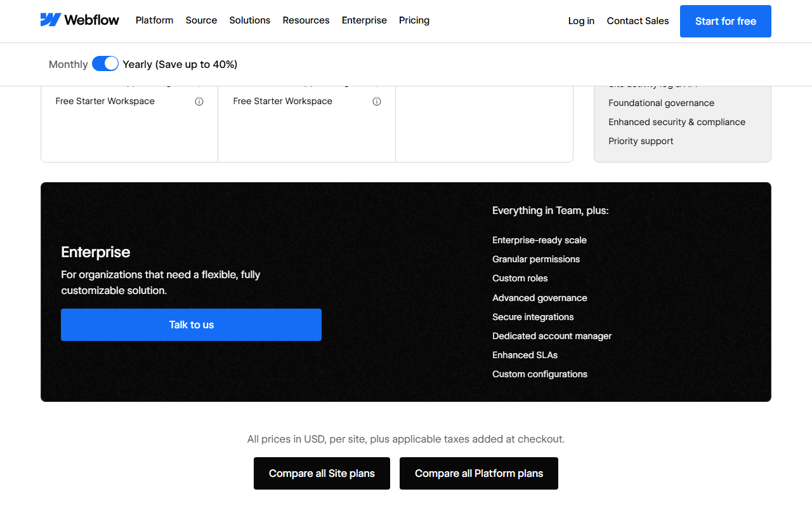Click the Start for free button

(726, 21)
